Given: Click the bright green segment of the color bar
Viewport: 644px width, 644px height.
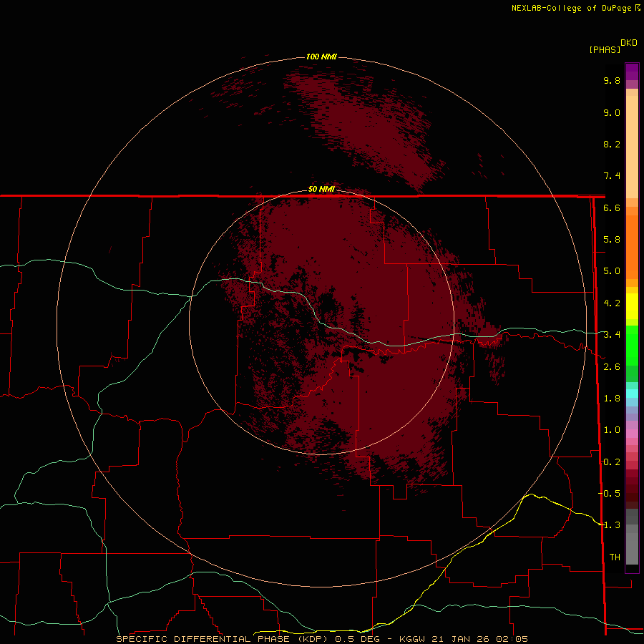Looking at the screenshot, I should pos(632,345).
